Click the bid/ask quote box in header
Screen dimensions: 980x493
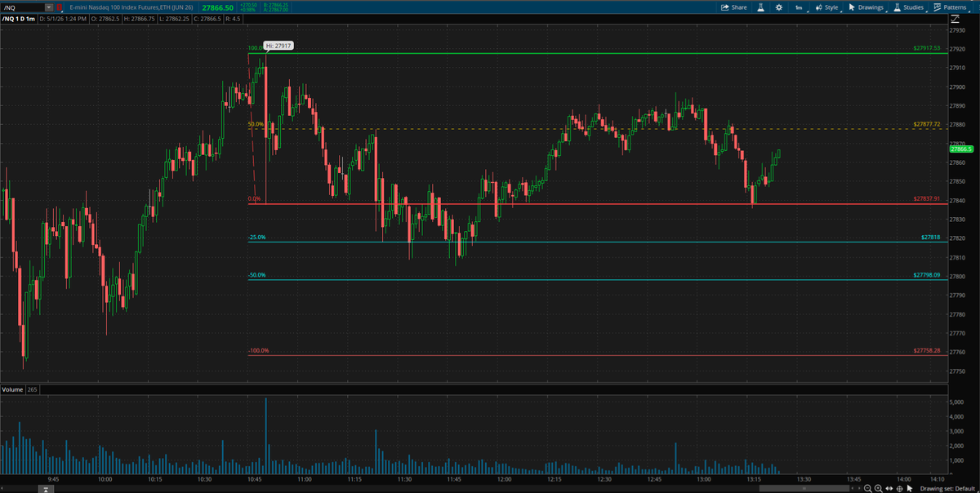pos(274,7)
